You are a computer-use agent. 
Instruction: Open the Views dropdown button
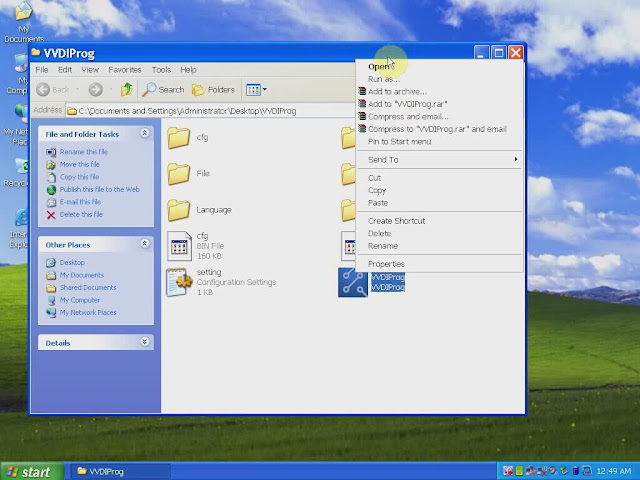(x=256, y=89)
